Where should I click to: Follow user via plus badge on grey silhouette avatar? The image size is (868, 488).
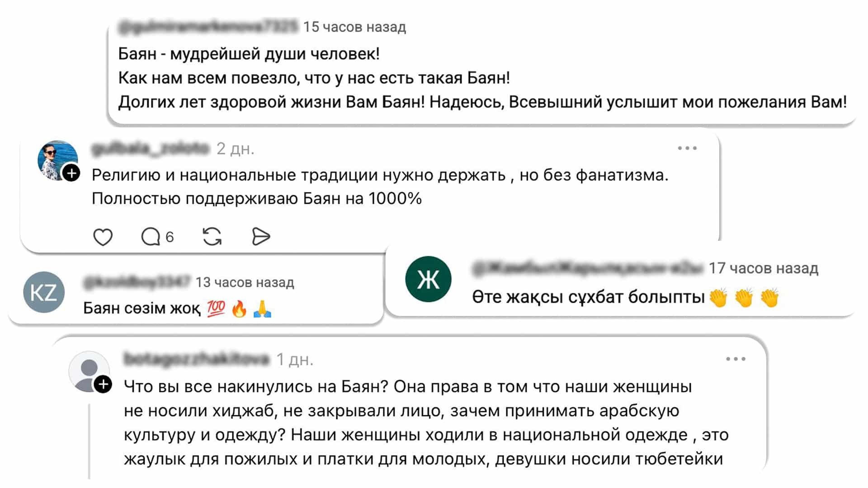tap(104, 385)
